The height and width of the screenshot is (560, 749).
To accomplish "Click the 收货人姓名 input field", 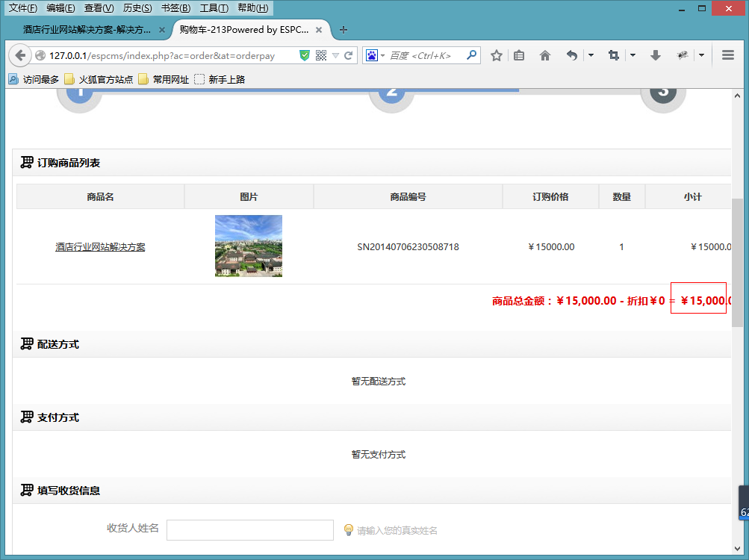I will pos(250,530).
